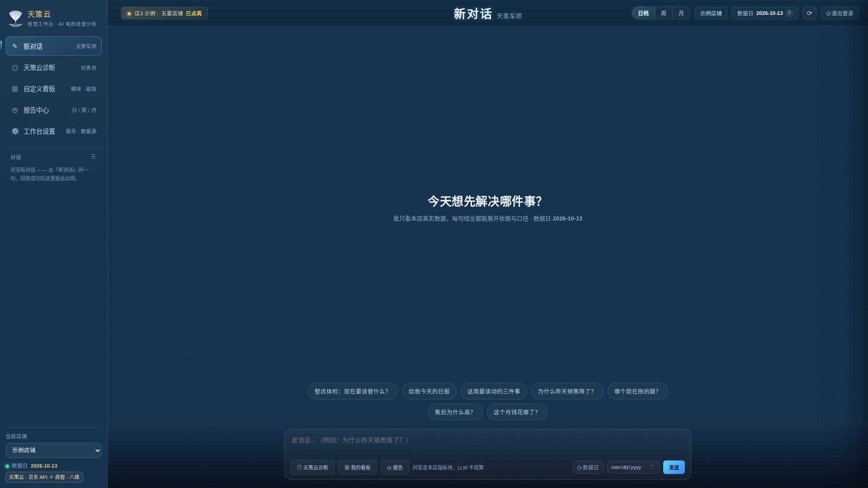
Task: Click the clock icon on 报告中心
Action: [15, 110]
